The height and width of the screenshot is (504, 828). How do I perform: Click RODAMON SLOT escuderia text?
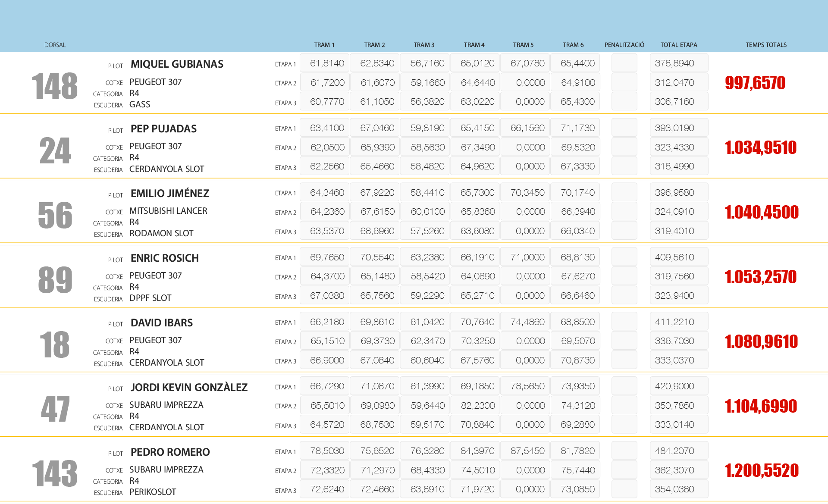point(161,233)
